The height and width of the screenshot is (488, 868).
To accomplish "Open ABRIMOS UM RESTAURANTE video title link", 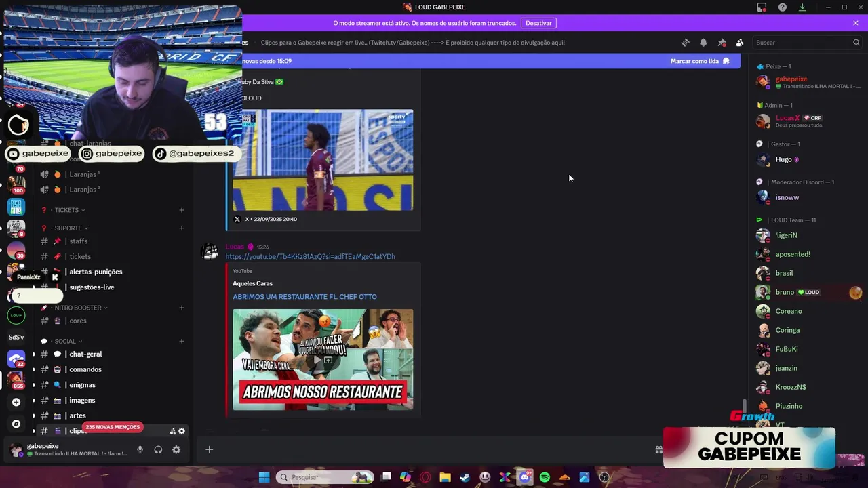I will tap(304, 296).
